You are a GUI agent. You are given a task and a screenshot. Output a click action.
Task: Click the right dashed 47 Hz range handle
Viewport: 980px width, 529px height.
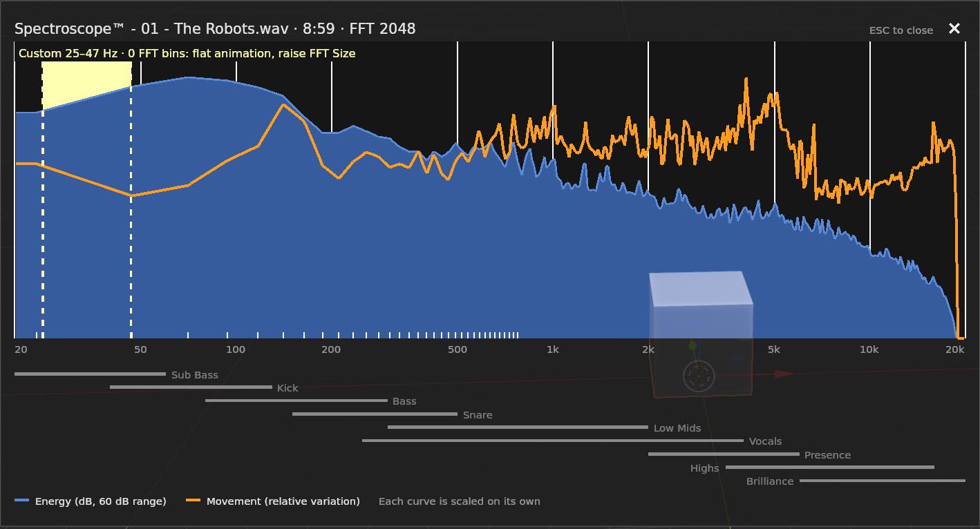pyautogui.click(x=131, y=200)
